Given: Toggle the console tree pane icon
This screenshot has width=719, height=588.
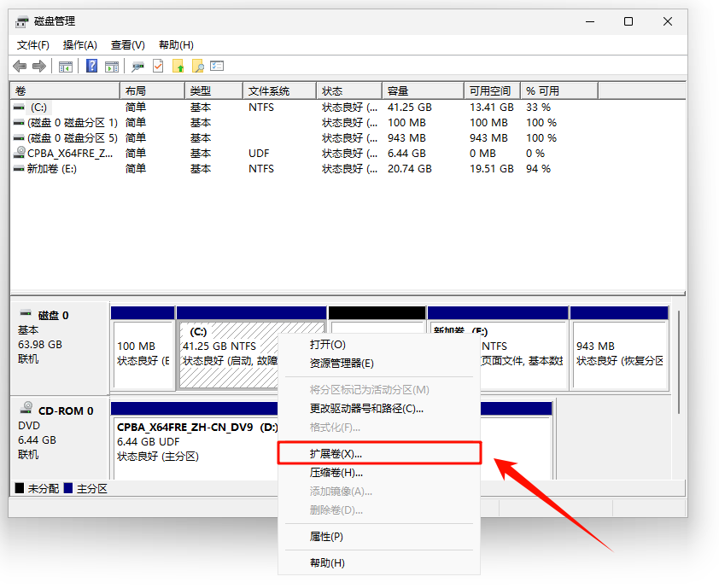Looking at the screenshot, I should tap(66, 66).
